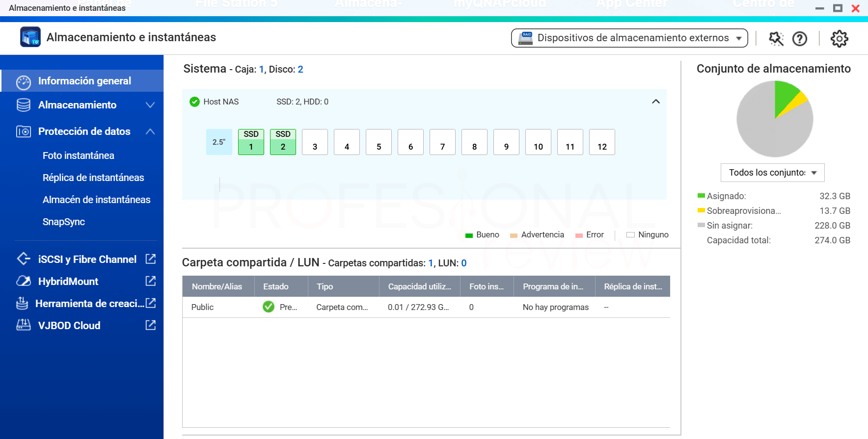Click the help question mark icon
Viewport: 868px width, 439px height.
[x=800, y=38]
